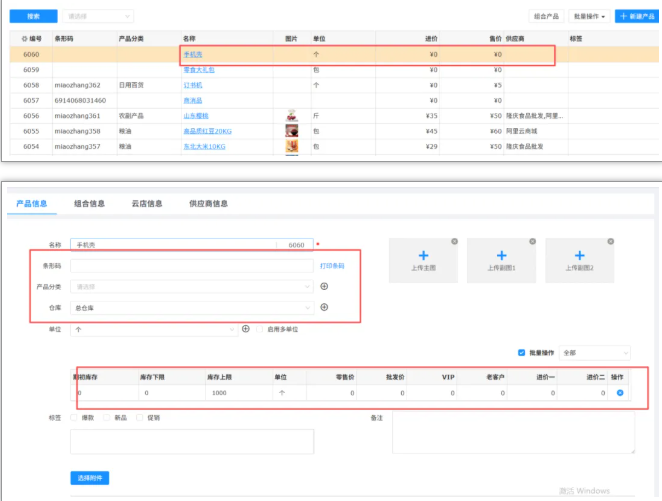Uncheck the 批量操作 checkbox
662x501 pixels.
pos(521,353)
